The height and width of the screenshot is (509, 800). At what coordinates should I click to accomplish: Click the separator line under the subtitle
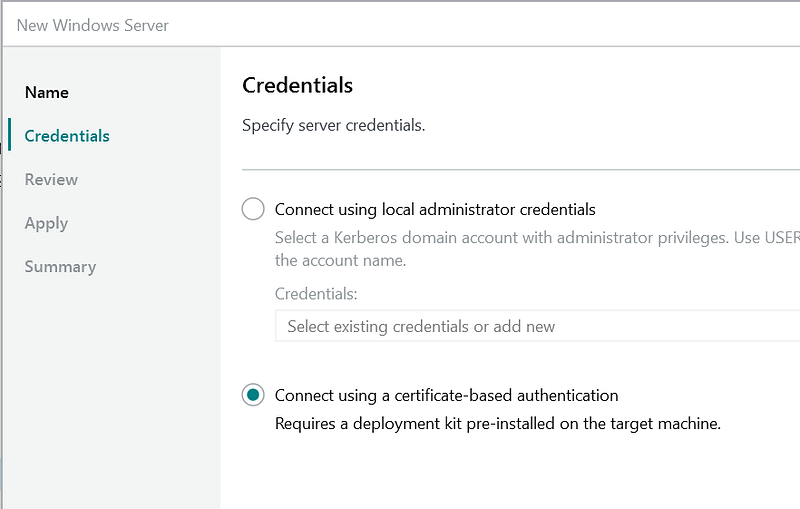(520, 170)
